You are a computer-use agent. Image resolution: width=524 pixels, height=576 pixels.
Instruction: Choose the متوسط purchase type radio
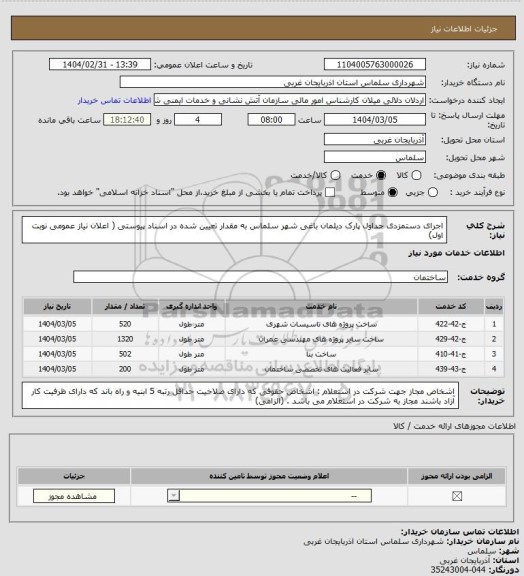pos(393,192)
